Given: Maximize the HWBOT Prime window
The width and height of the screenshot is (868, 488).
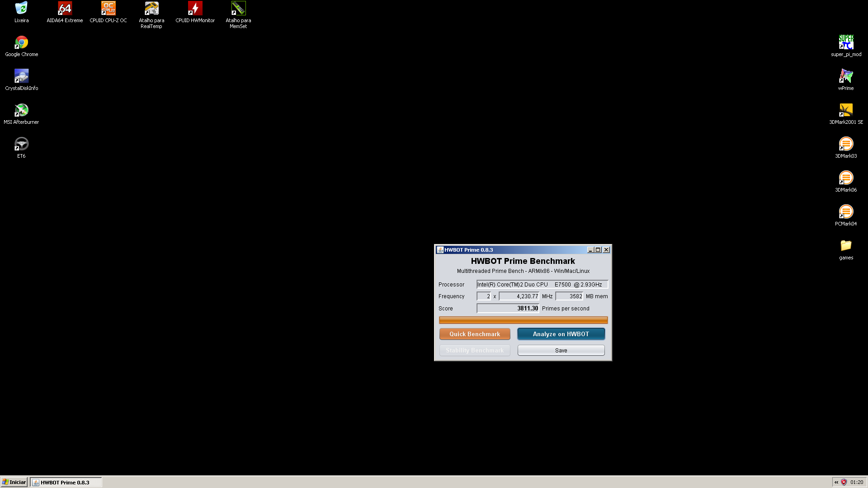Looking at the screenshot, I should coord(598,250).
